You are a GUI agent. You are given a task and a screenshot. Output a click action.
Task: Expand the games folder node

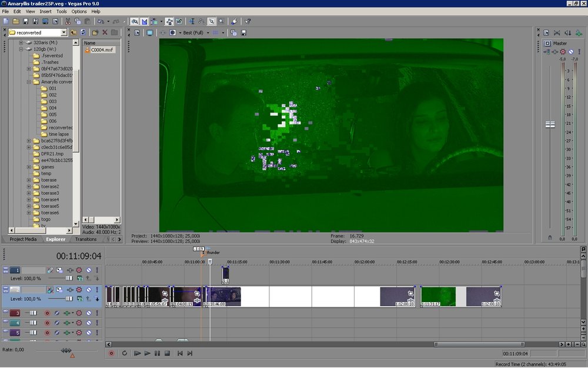[29, 167]
